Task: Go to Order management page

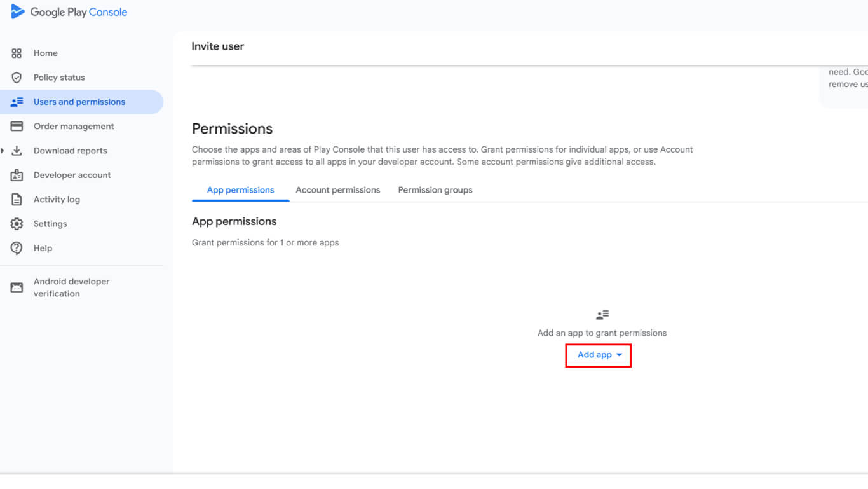Action: click(74, 127)
